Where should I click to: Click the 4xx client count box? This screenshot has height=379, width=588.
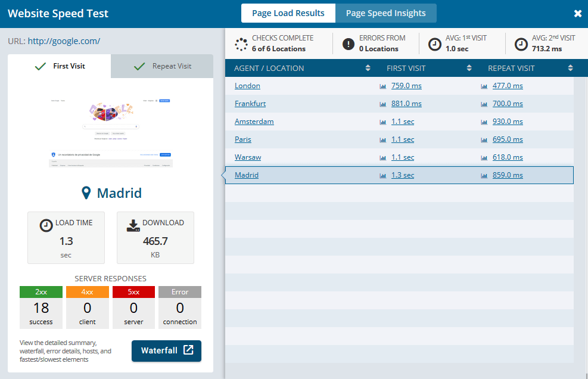pyautogui.click(x=88, y=307)
